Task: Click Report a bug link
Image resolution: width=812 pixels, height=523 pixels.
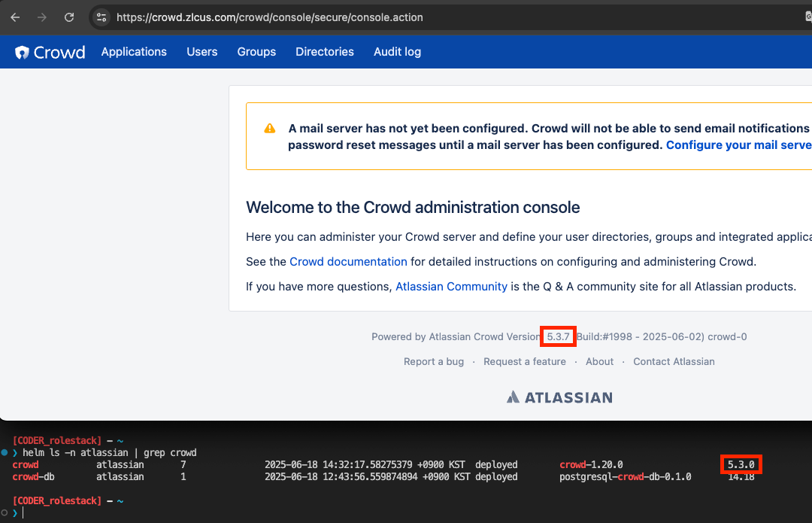Action: pos(434,362)
